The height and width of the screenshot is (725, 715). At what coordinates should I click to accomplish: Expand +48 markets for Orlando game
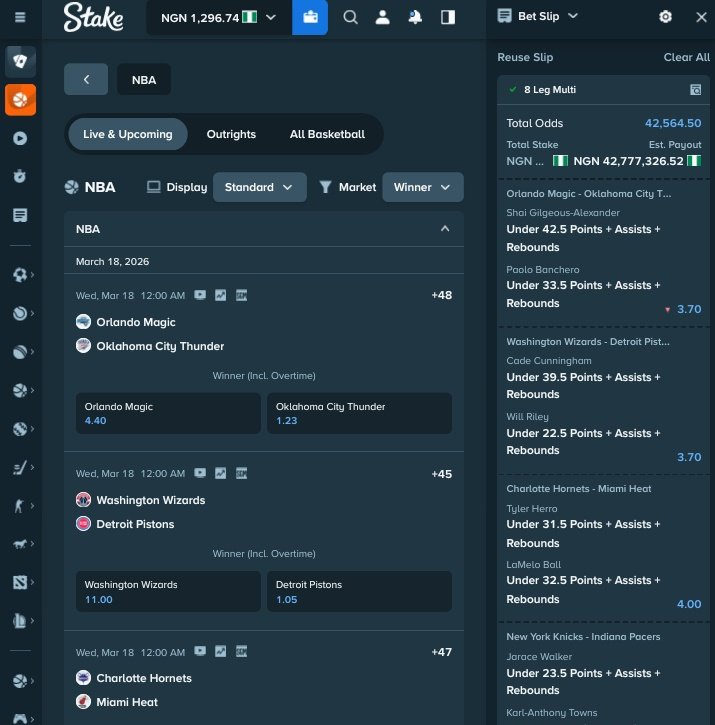tap(442, 295)
